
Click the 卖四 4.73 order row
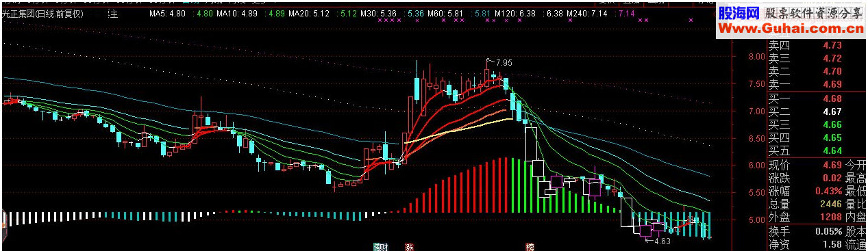[805, 45]
